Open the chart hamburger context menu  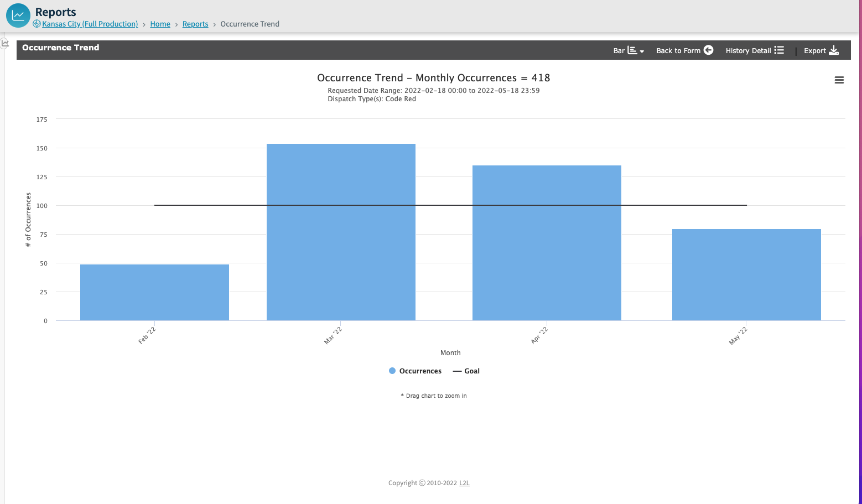coord(839,80)
